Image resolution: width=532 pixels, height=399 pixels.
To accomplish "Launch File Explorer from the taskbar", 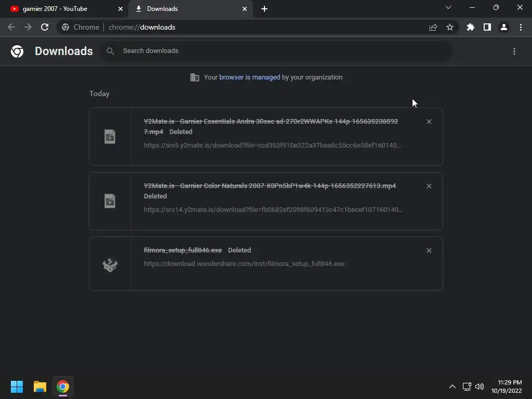I will [x=39, y=387].
